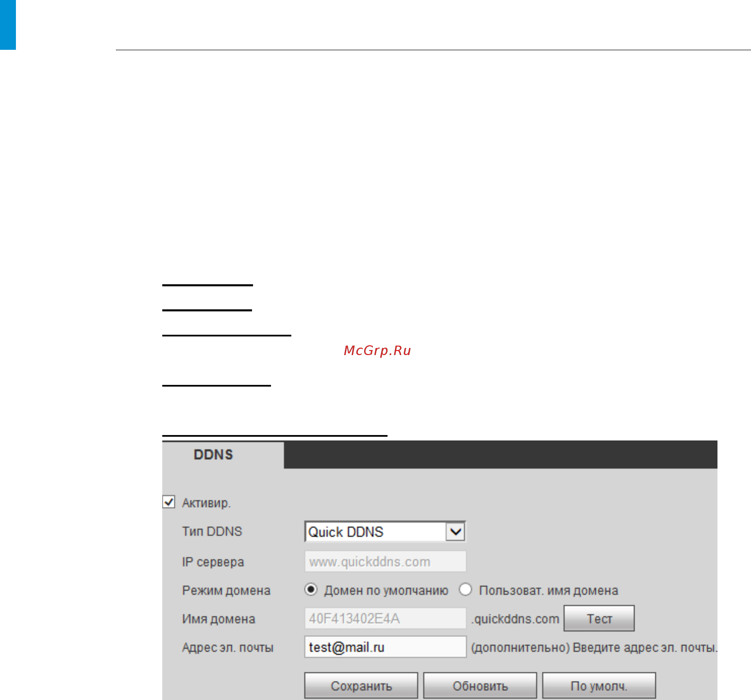
Task: Select Пользоват. имя домена radio option
Action: (x=465, y=590)
